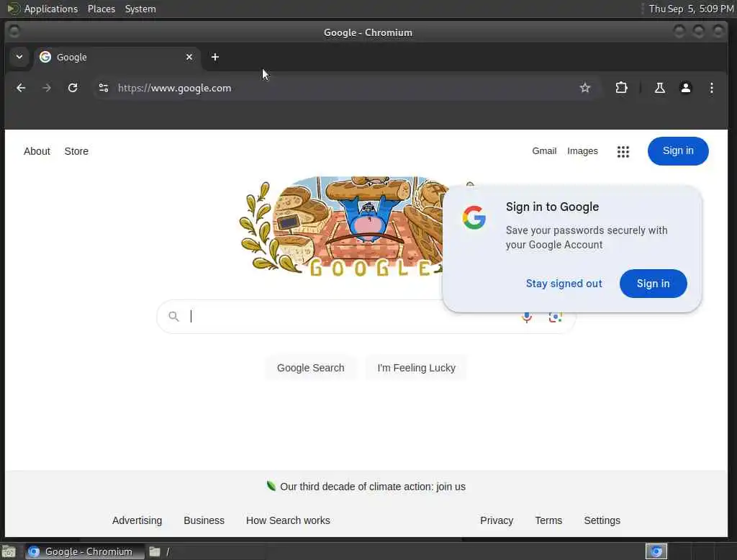Click I'm Feeling Lucky button

point(416,368)
